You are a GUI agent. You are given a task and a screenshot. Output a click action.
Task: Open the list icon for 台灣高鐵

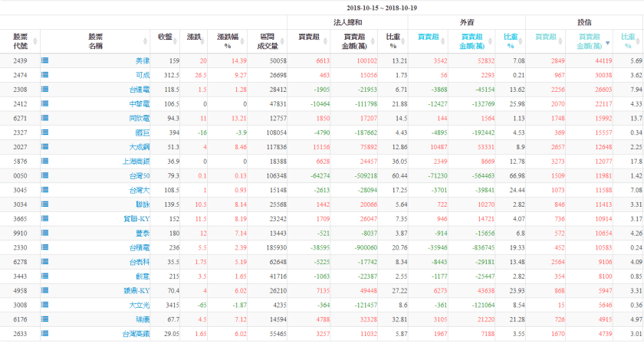tap(45, 334)
